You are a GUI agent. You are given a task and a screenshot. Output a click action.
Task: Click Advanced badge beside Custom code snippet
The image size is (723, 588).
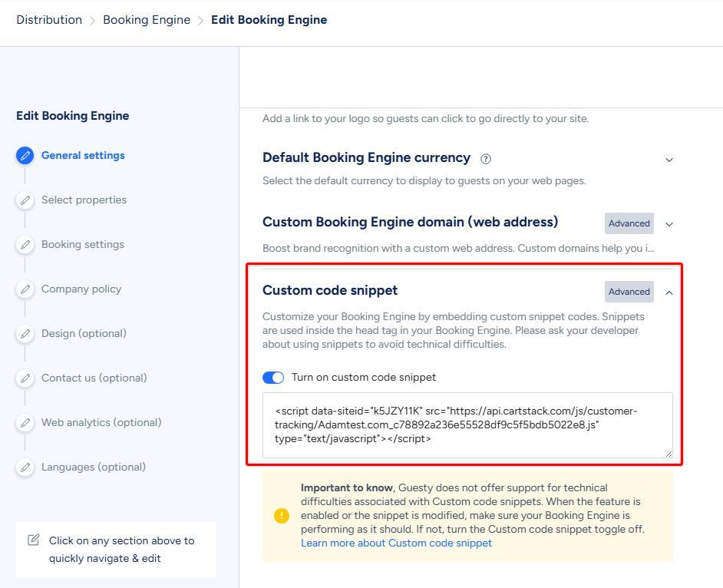click(629, 292)
